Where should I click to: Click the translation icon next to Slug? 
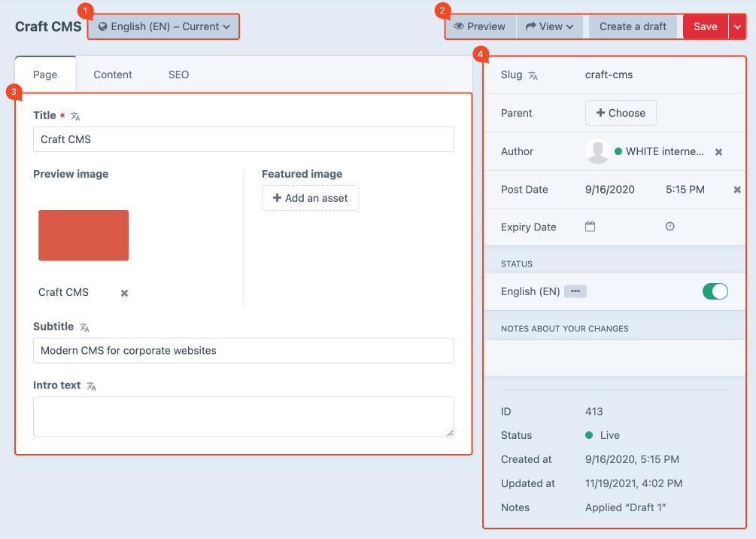(533, 75)
